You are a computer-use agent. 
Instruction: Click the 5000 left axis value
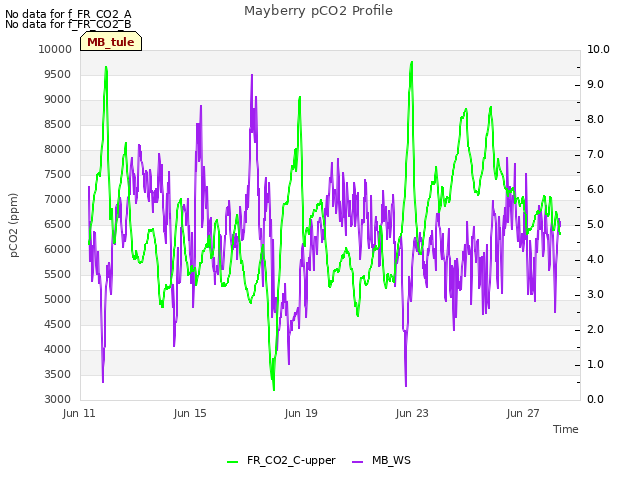pos(58,299)
